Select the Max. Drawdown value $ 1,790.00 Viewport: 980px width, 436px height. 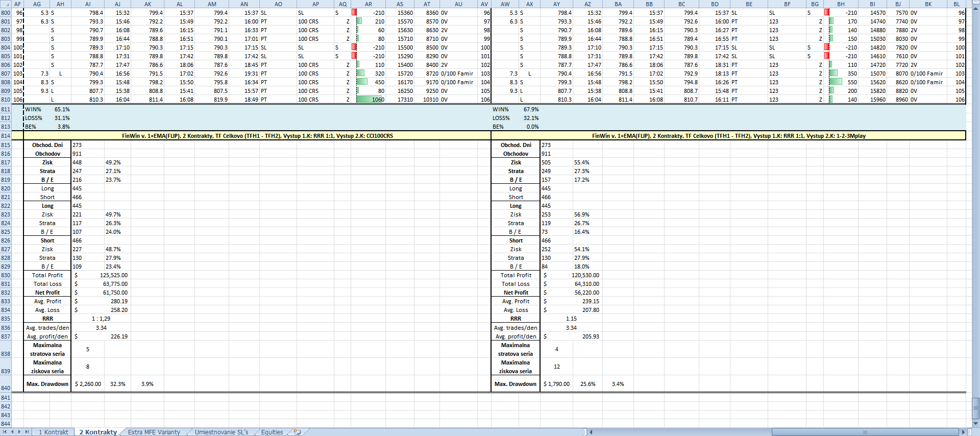(x=556, y=384)
